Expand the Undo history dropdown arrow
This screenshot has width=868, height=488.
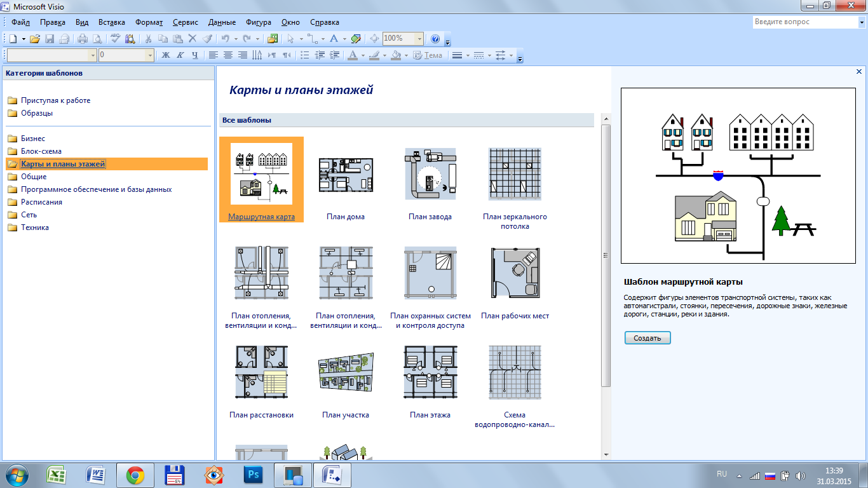coord(236,39)
